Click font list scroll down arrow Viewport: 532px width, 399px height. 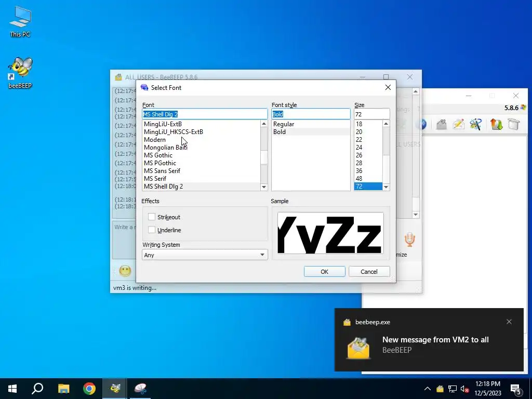coord(264,187)
